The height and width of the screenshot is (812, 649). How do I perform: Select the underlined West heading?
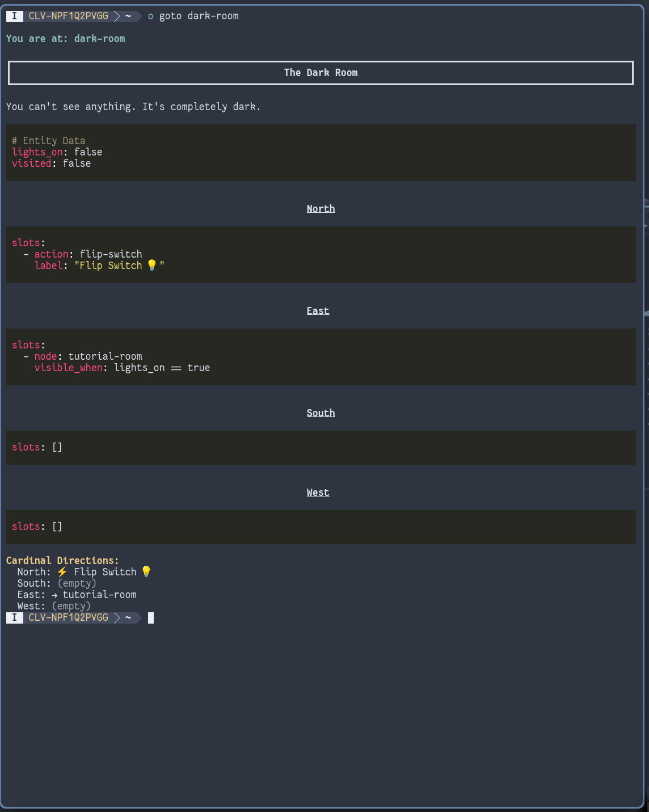coord(318,493)
